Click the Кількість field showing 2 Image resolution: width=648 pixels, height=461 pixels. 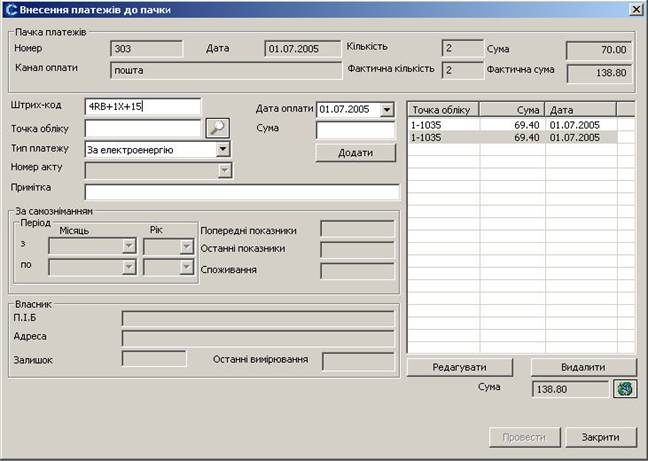462,48
